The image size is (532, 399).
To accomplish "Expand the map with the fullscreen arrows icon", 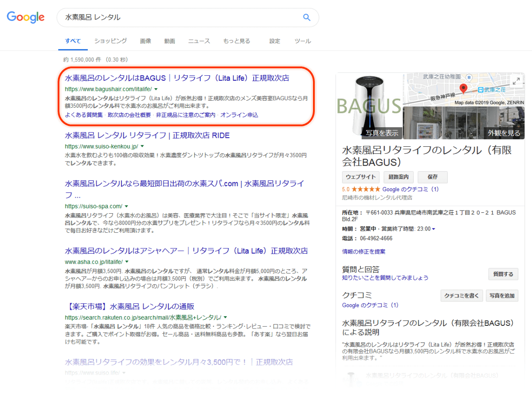I will pyautogui.click(x=516, y=81).
